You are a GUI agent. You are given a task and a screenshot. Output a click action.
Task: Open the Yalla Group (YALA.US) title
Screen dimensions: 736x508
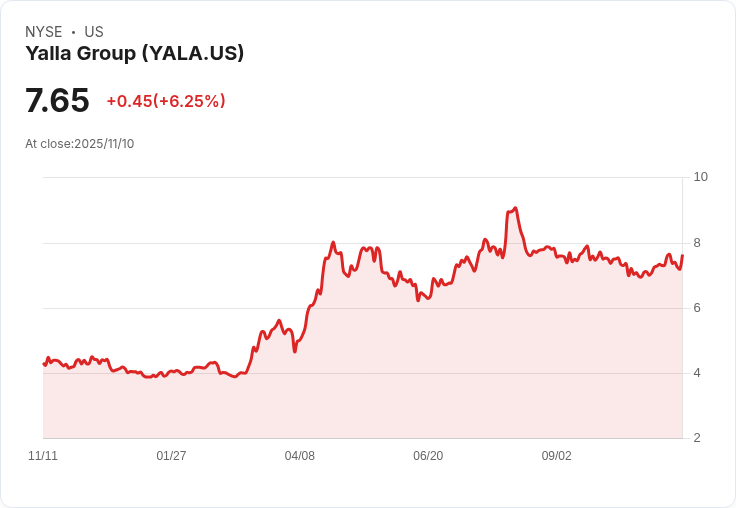(134, 54)
